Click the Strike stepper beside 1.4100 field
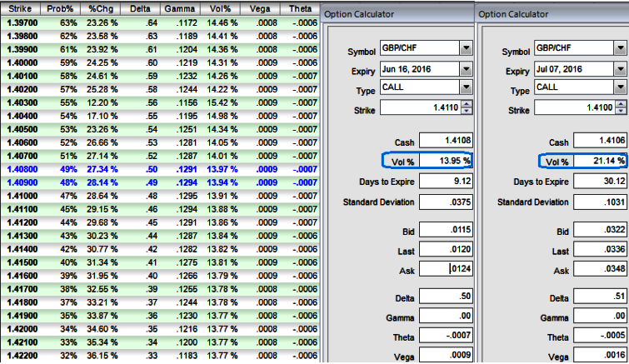 tap(620, 107)
